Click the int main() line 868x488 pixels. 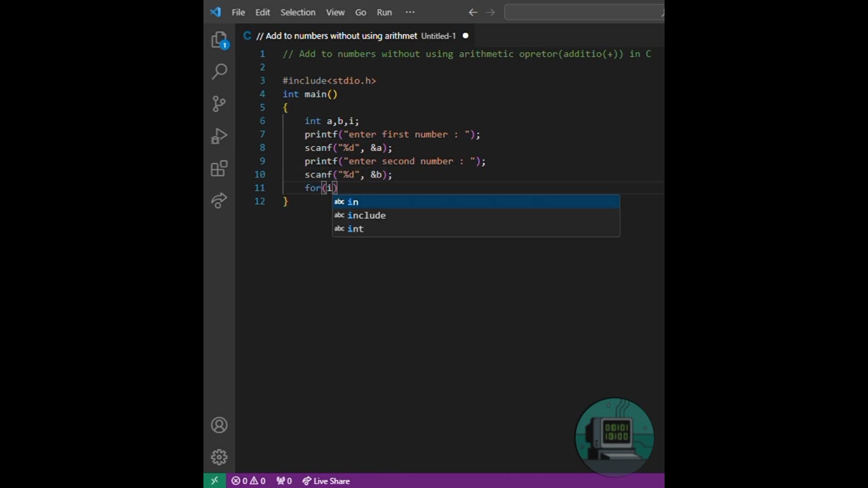coord(310,94)
